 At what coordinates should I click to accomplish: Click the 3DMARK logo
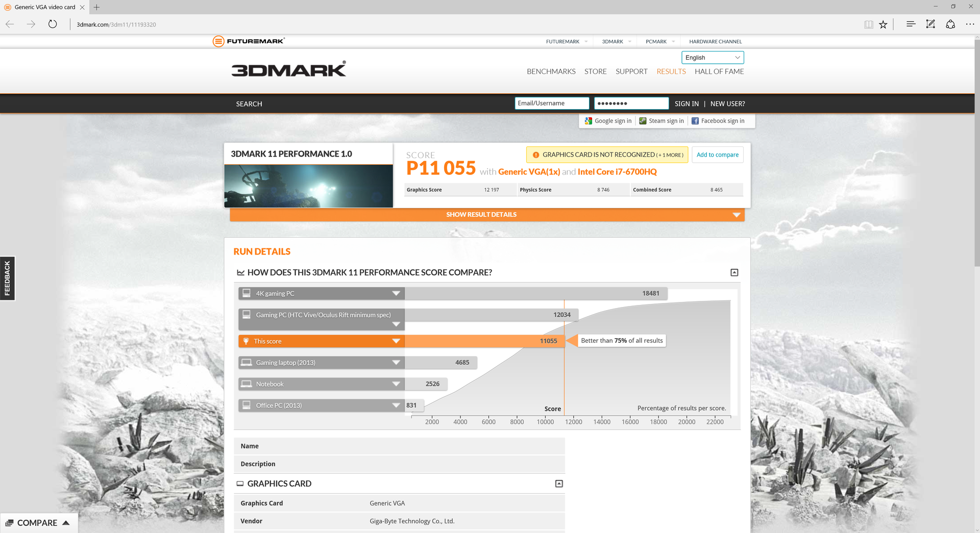pos(289,69)
